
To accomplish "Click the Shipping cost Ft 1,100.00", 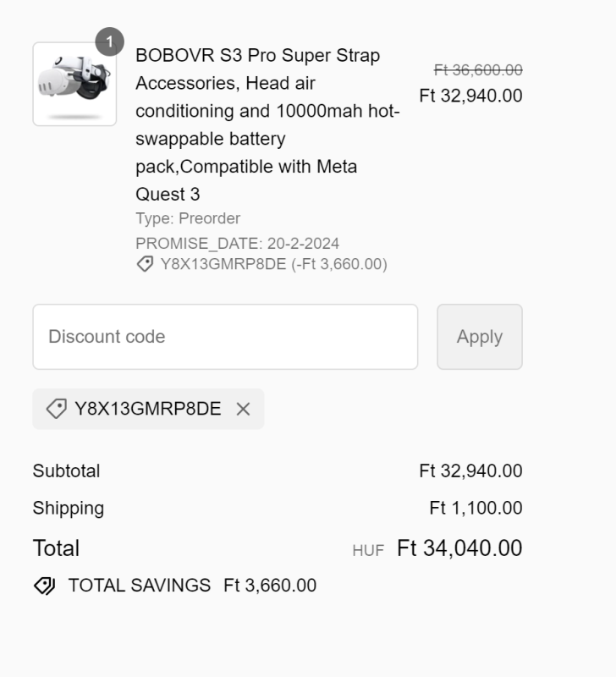I will 476,508.
